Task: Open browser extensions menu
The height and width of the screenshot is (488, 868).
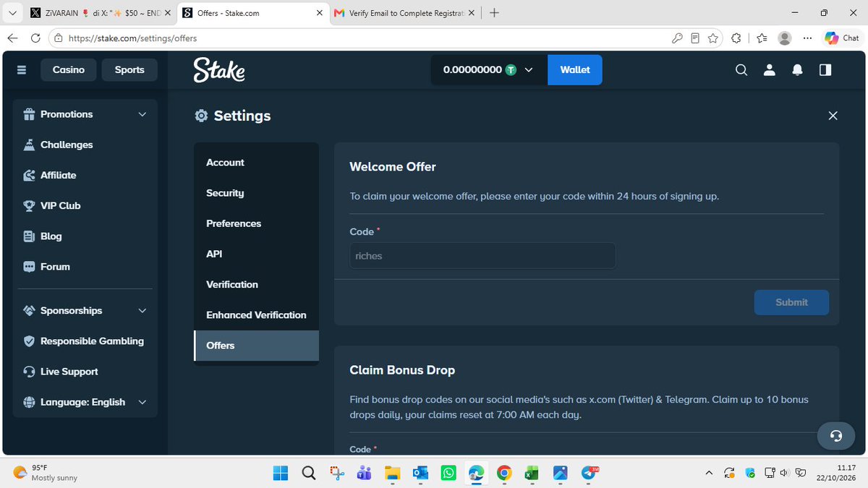Action: tap(737, 38)
